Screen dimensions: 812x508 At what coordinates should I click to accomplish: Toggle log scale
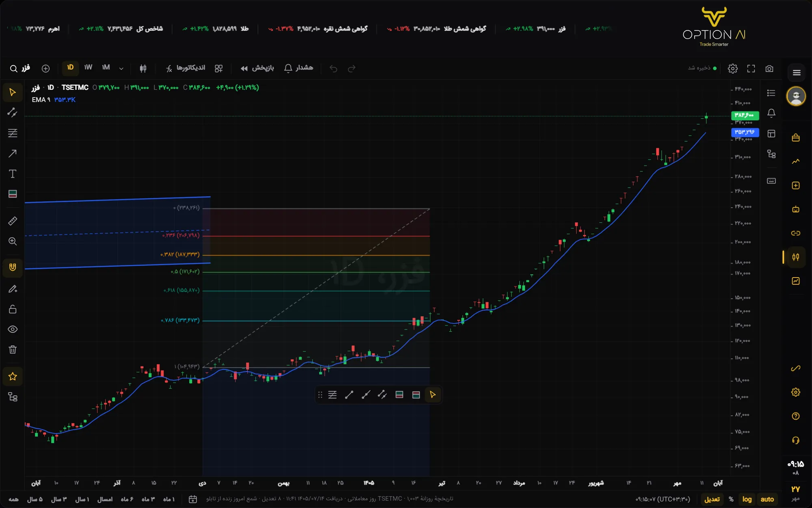click(747, 499)
